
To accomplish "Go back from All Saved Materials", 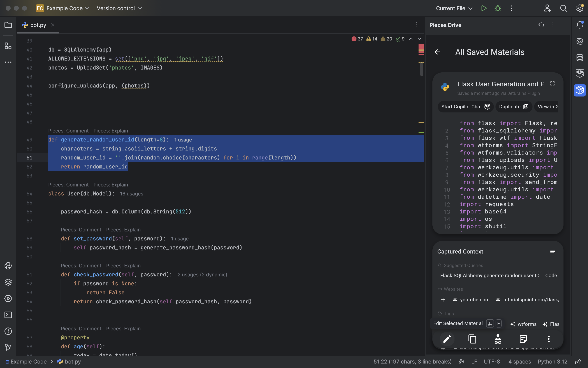I will [437, 52].
